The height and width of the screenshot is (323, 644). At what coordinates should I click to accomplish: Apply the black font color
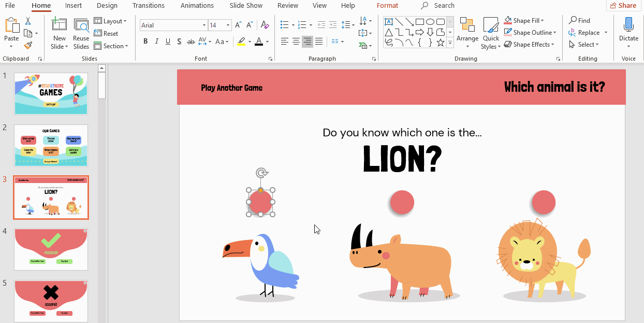coord(259,41)
